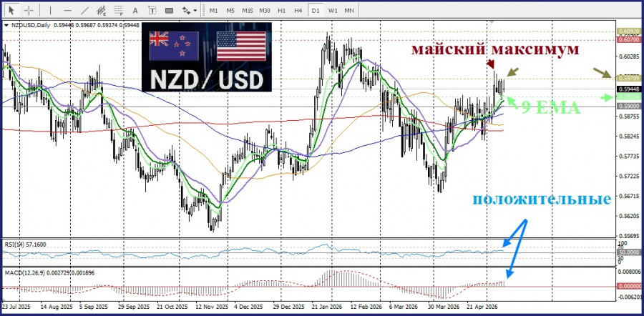644x316 pixels.
Task: Click the 21 Oct 2025 date label
Action: click(x=172, y=307)
